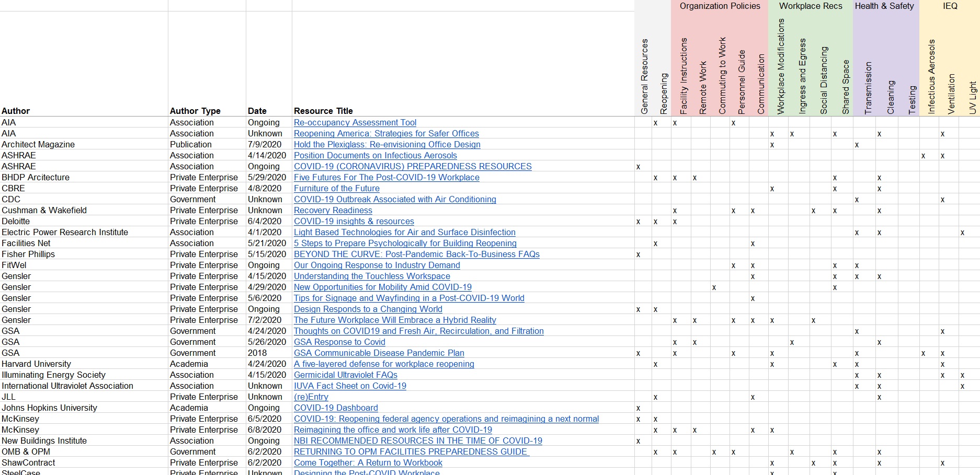The width and height of the screenshot is (980, 475).
Task: Open GSA Communicable Disease Pandemic Plan
Action: [379, 353]
